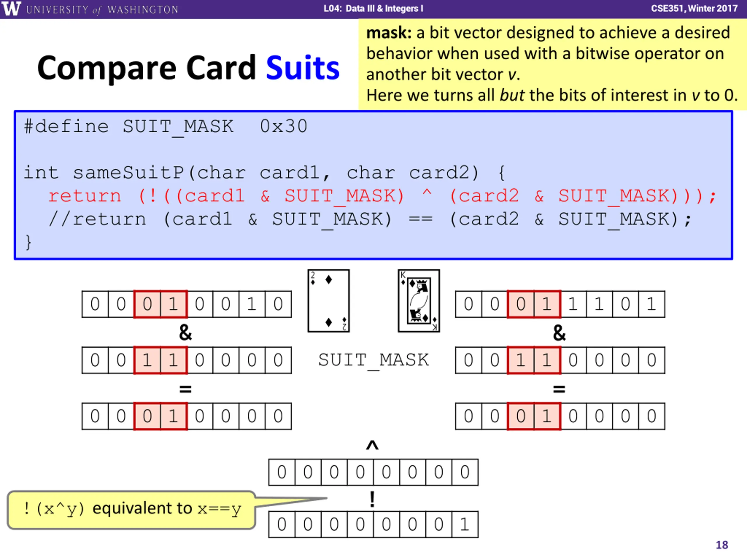
Task: Click the 'L04: Data III & Integers I' header
Action: pyautogui.click(x=373, y=8)
